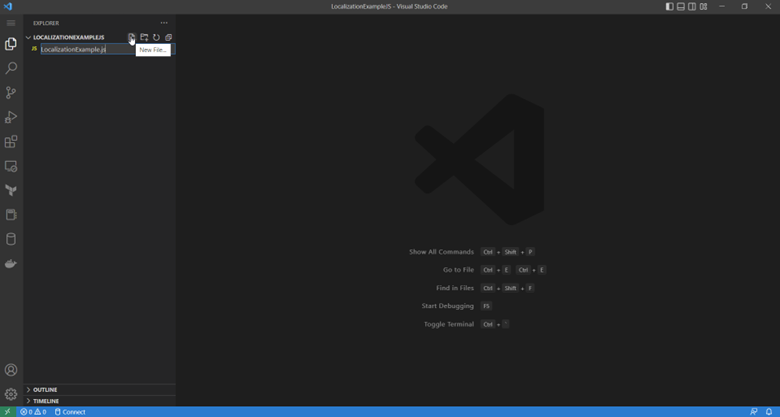Refresh the Explorer file tree
This screenshot has height=417, width=780.
pyautogui.click(x=156, y=37)
